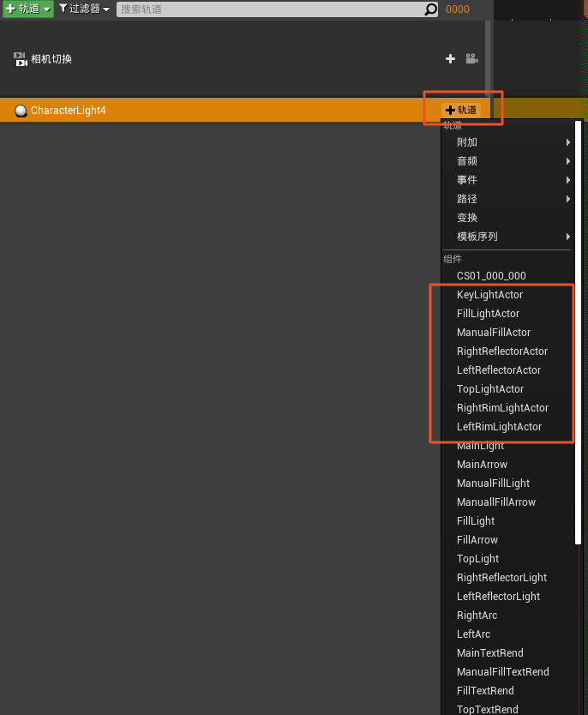588x715 pixels.
Task: Click the orange track button on CharacterLight4
Action: pyautogui.click(x=461, y=110)
